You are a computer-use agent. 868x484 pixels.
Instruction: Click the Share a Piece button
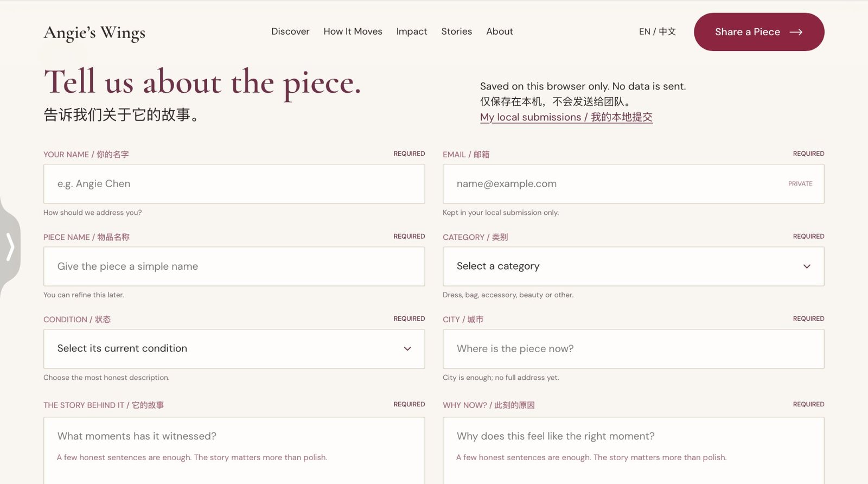[759, 32]
